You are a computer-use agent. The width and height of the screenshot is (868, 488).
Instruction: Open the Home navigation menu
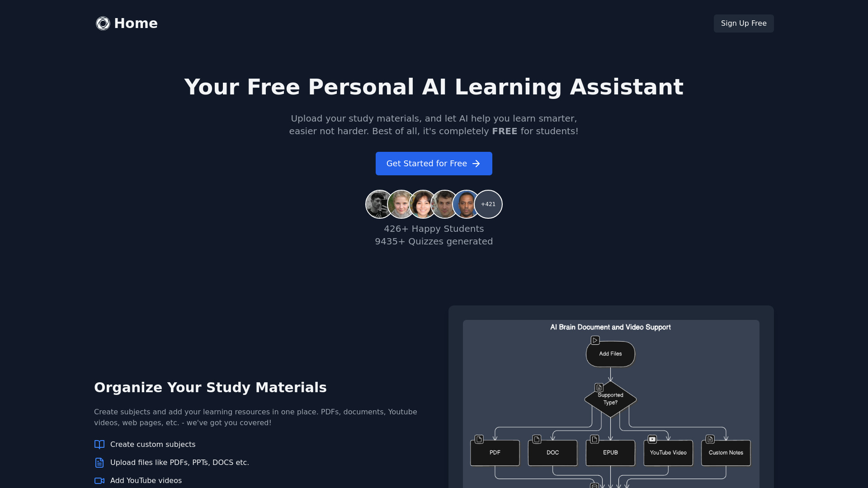tap(127, 23)
